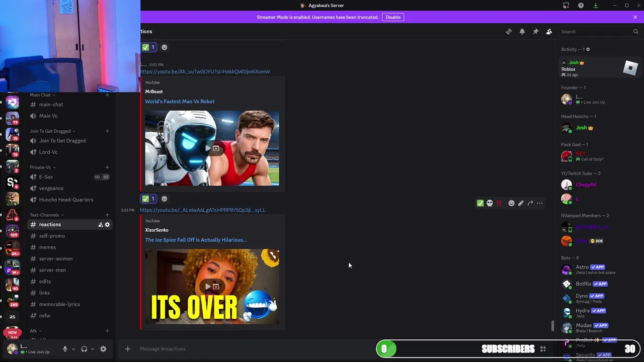Play the MrBeast robot video thumbnail
The image size is (644, 362).
tap(208, 148)
